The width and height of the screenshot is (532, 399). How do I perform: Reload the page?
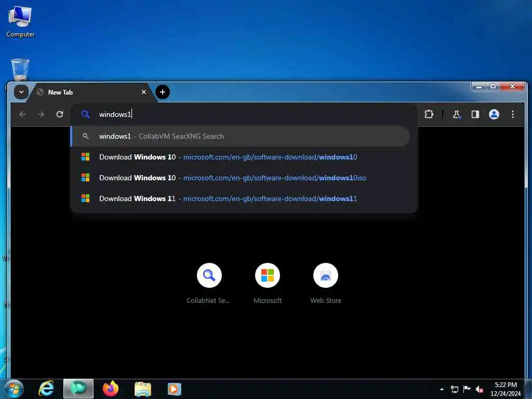pyautogui.click(x=60, y=114)
